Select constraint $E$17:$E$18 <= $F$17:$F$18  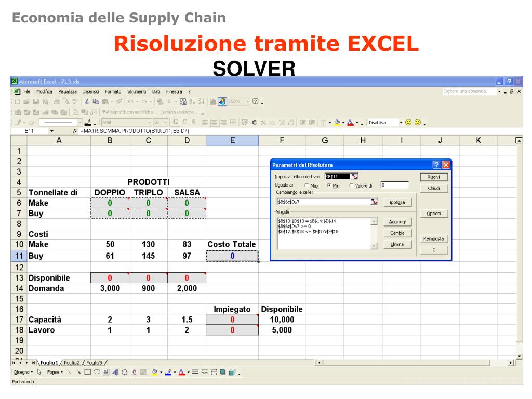[x=308, y=232]
